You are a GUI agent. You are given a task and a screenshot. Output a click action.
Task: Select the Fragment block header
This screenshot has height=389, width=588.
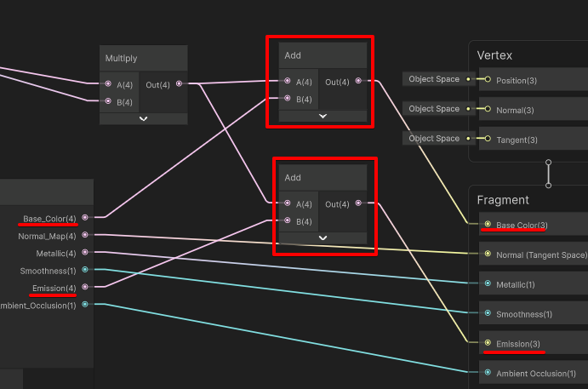(528, 200)
